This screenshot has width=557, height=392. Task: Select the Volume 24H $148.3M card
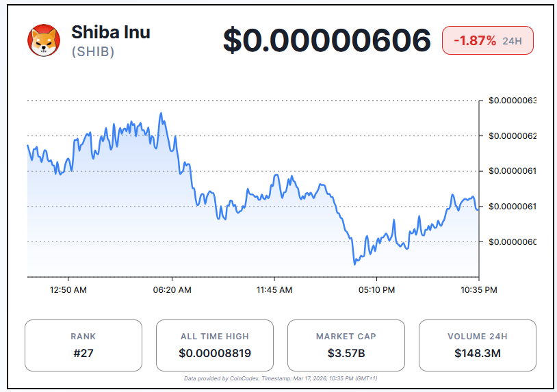477,345
